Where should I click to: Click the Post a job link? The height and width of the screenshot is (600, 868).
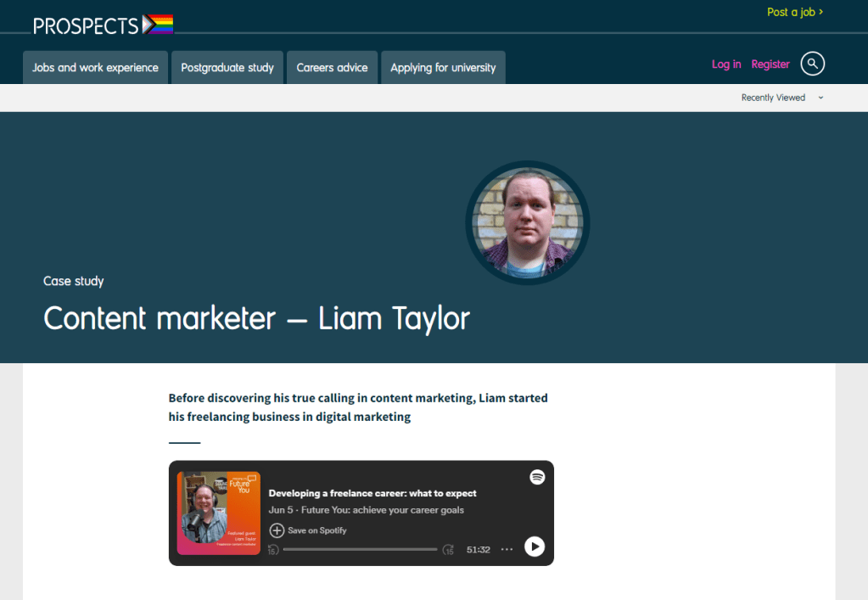(794, 12)
